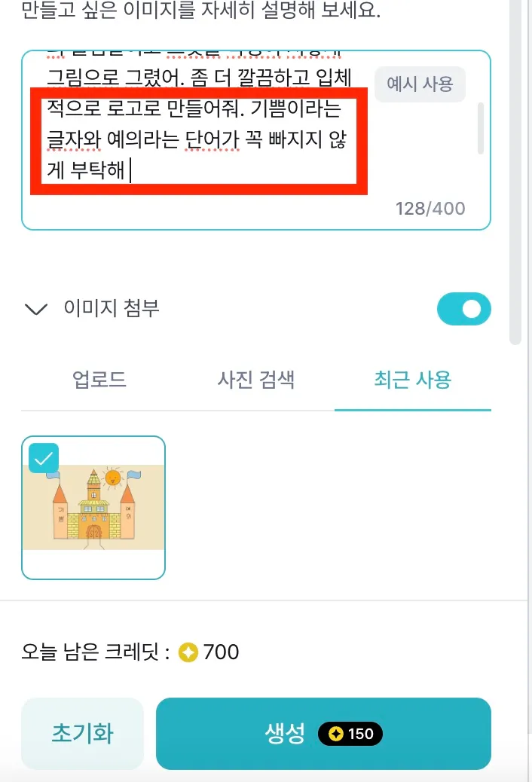Click the gold credit coin icon beside 700

point(188,652)
